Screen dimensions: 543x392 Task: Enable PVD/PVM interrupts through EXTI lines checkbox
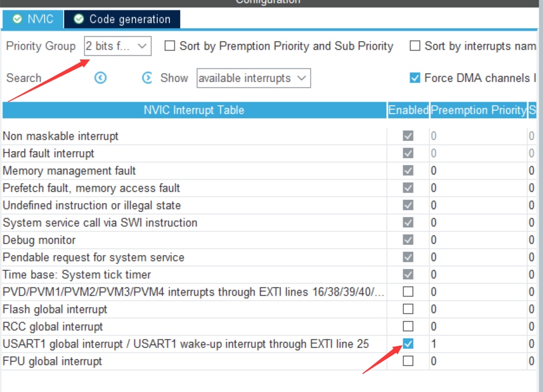click(408, 292)
